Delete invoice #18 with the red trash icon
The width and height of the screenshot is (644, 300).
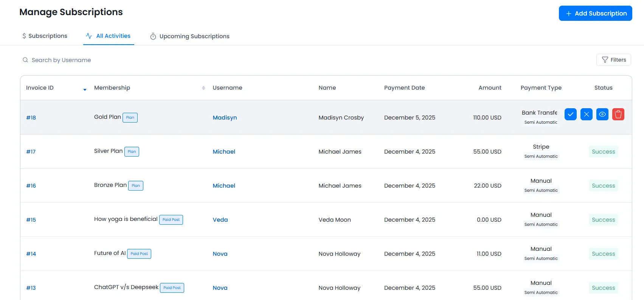tap(618, 114)
